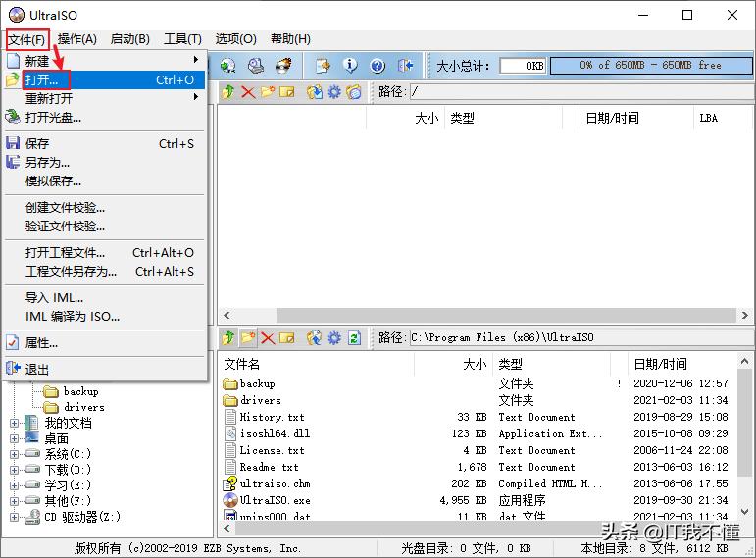The image size is (756, 558).
Task: Click the local file list down scroll arrow
Action: 745,512
